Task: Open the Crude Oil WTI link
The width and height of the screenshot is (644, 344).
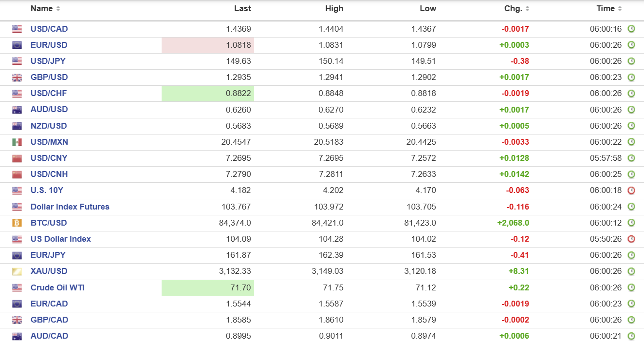Action: point(57,288)
